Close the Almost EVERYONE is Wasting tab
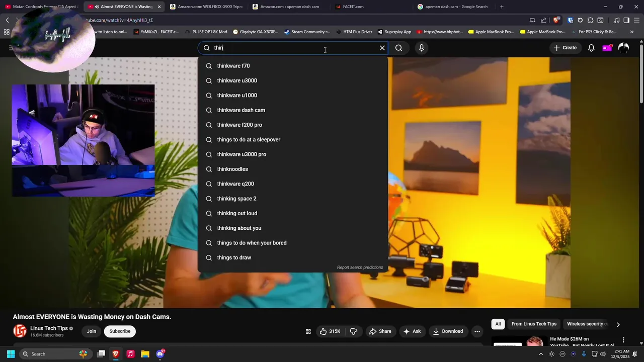Image resolution: width=644 pixels, height=362 pixels. [159, 7]
